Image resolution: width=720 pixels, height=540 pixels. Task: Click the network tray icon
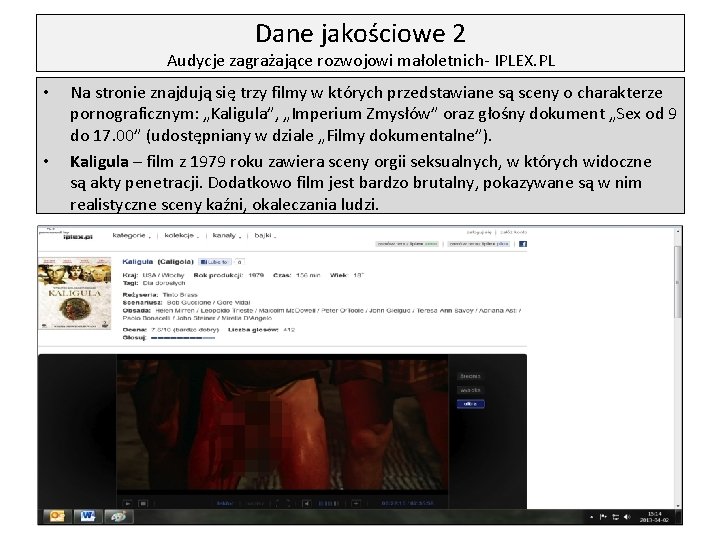[x=615, y=517]
